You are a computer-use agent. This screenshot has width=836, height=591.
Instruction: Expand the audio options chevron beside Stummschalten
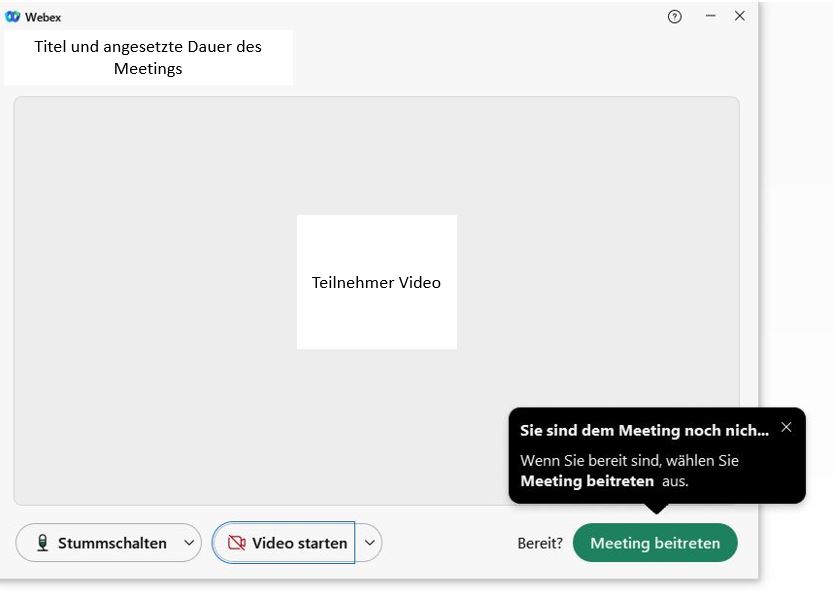click(x=189, y=543)
